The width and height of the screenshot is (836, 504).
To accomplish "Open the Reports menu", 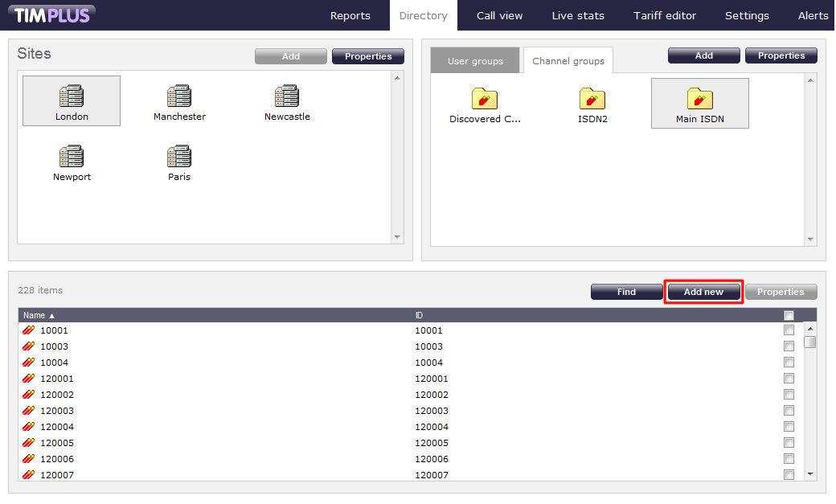I will tap(350, 15).
